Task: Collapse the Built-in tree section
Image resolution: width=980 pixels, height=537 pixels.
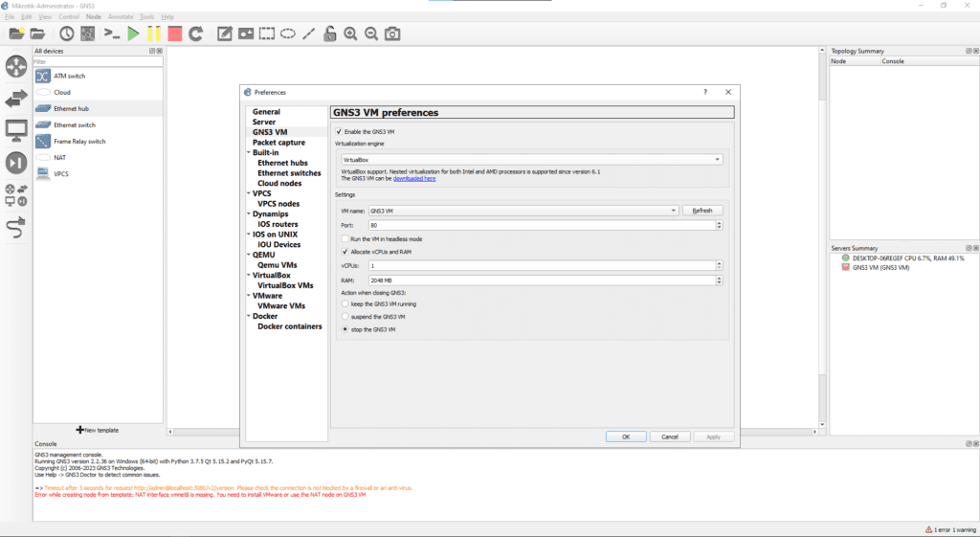Action: tap(249, 152)
